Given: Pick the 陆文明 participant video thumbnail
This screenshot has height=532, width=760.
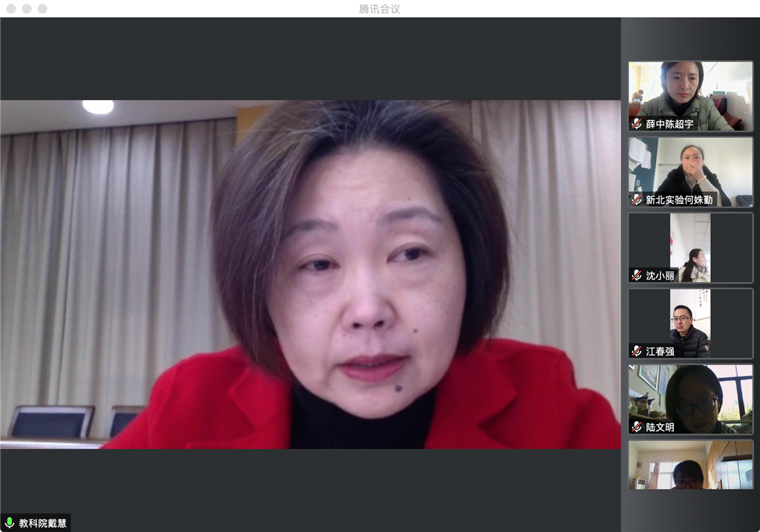Looking at the screenshot, I should click(691, 399).
